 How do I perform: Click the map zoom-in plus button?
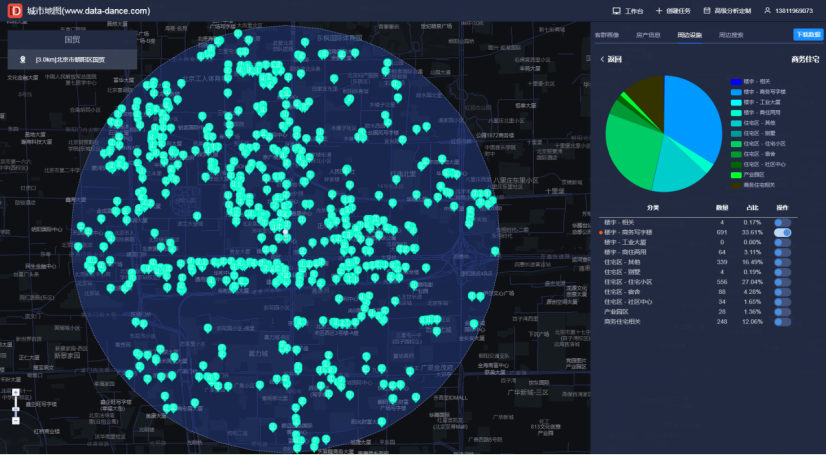pyautogui.click(x=16, y=392)
